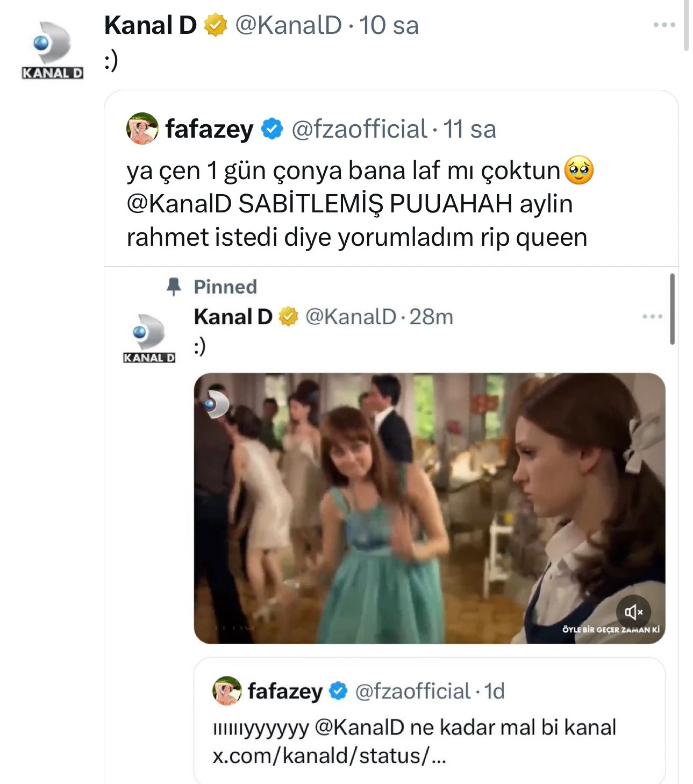Click fafazey's blue verified badge in quote

(x=272, y=129)
